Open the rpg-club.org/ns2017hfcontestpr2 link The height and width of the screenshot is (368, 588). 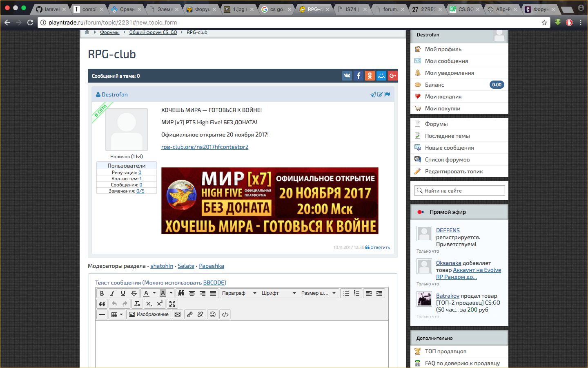[x=205, y=147]
